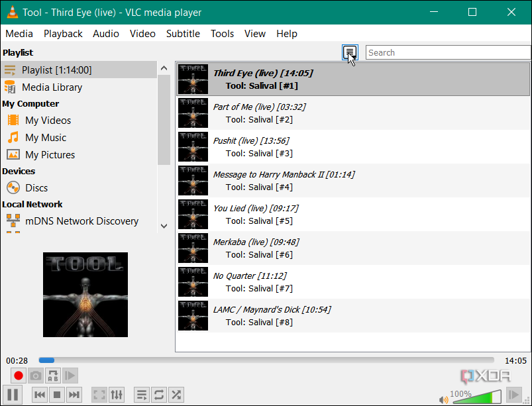532x406 pixels.
Task: Open the Tools menu
Action: pyautogui.click(x=222, y=34)
